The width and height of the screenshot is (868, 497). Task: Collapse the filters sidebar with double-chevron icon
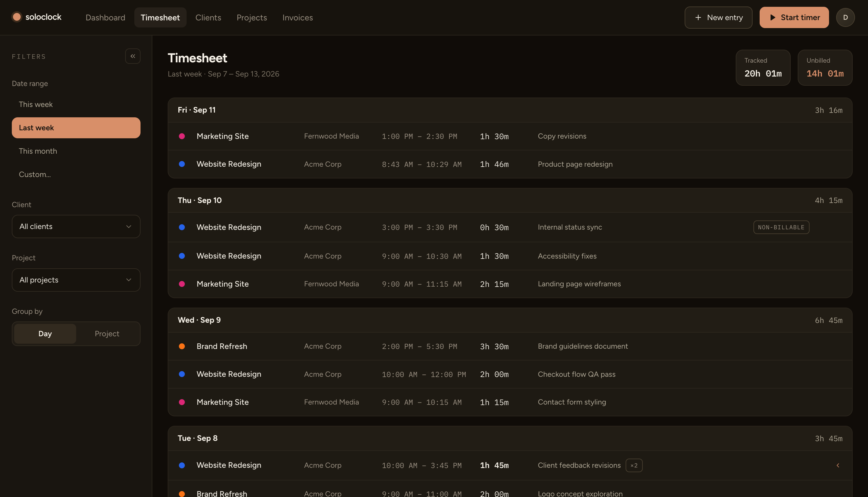(x=133, y=56)
